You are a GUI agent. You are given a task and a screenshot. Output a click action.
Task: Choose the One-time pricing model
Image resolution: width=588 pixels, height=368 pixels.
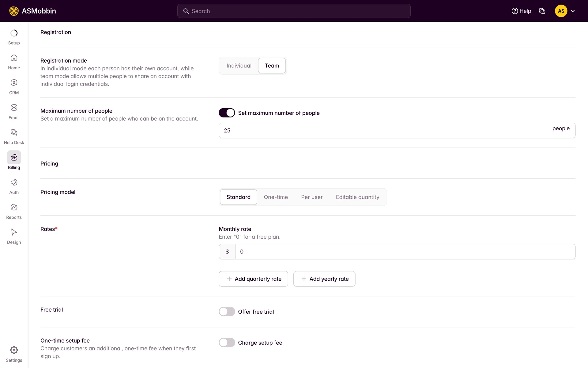click(x=276, y=197)
